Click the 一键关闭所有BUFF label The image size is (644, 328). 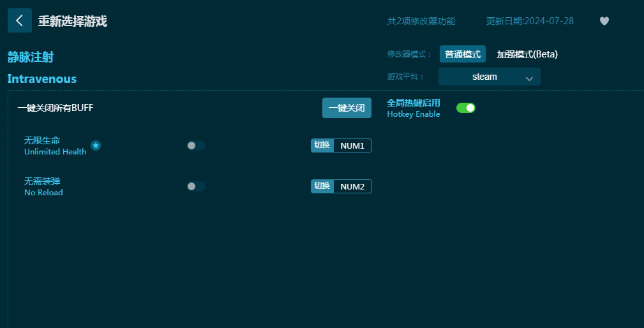click(x=56, y=108)
